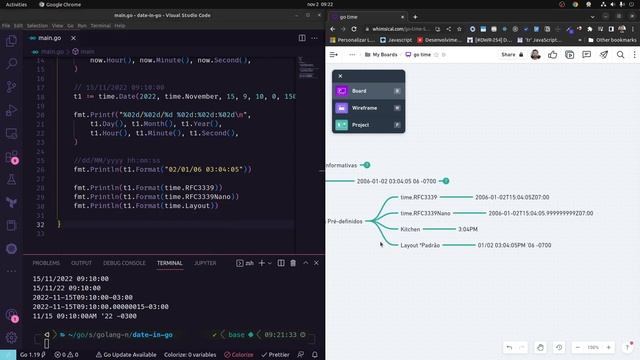Screen dimensions: 640x360
Task: Open the terminal launch profile dropdown
Action: point(269,263)
